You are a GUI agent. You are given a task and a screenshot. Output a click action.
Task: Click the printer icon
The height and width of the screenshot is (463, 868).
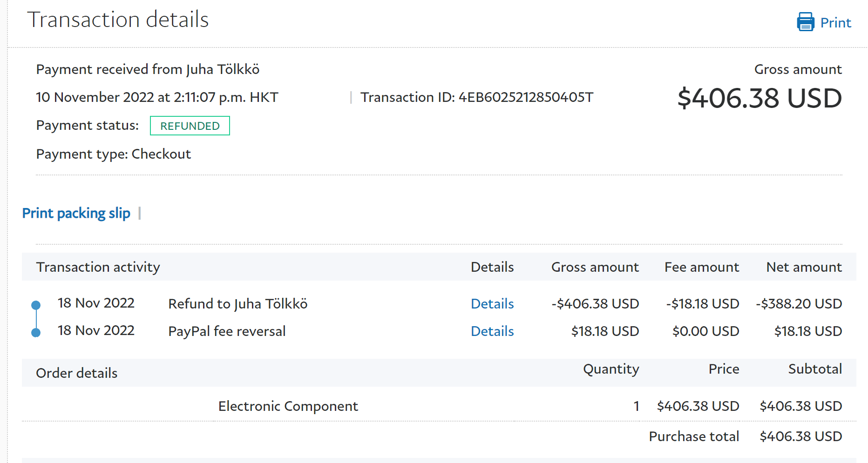click(x=805, y=22)
